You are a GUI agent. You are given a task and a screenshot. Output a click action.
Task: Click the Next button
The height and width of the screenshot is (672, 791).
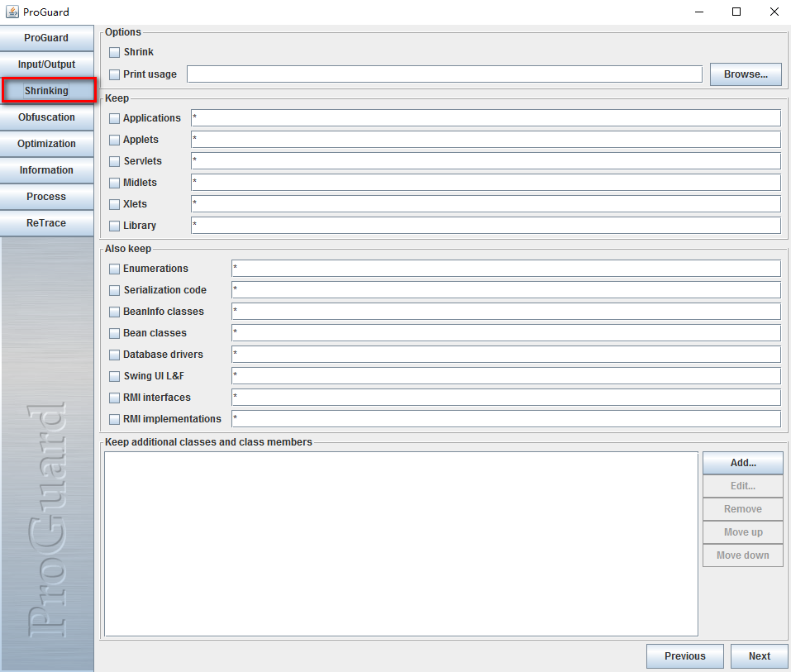click(760, 655)
